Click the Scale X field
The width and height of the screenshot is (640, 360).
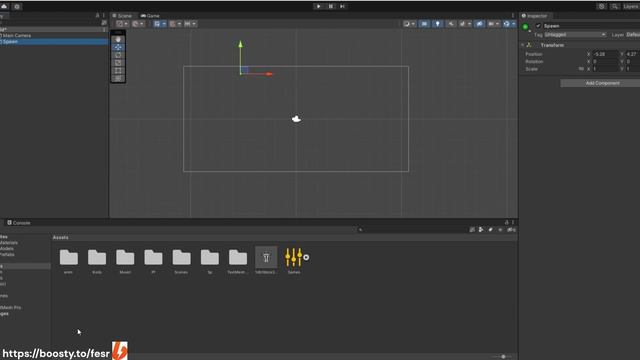point(605,69)
